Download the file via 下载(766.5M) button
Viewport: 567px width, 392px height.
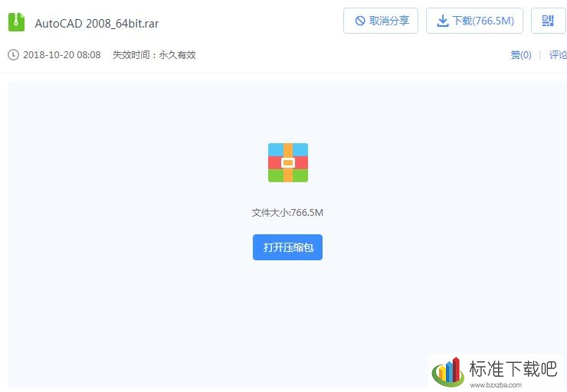point(474,21)
